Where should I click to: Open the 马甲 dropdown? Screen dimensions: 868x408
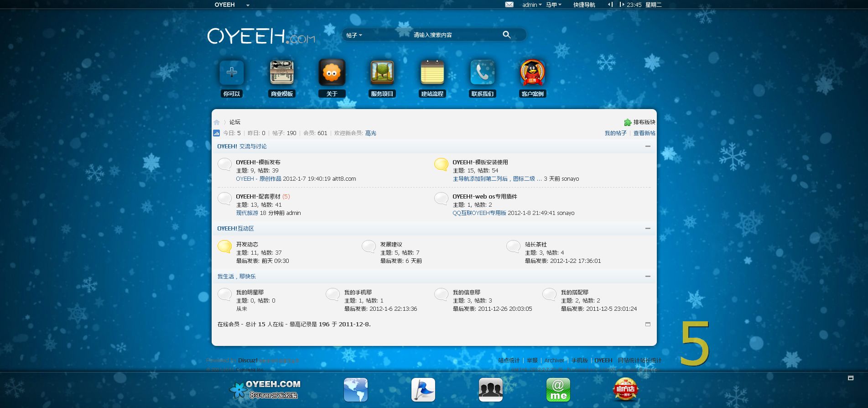[554, 5]
